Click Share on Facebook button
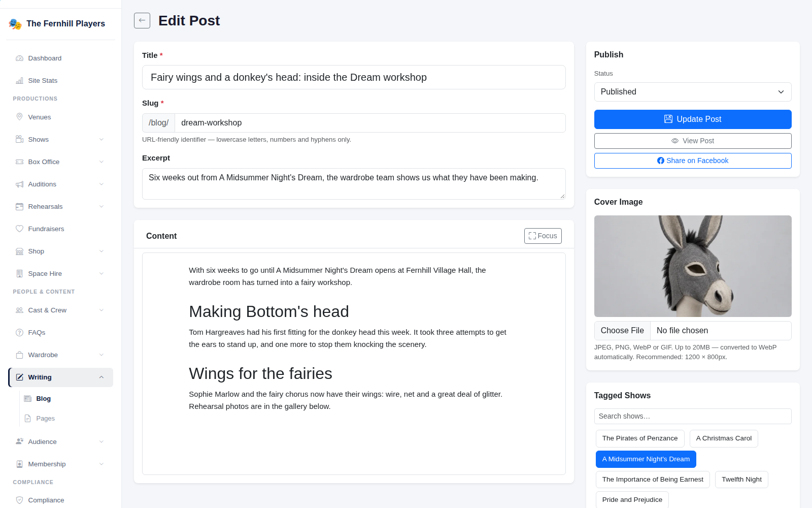 (693, 161)
